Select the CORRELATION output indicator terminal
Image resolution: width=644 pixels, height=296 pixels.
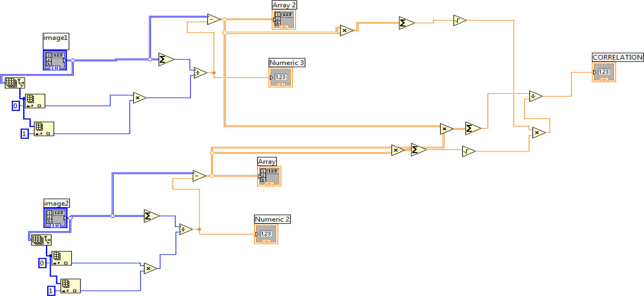604,72
